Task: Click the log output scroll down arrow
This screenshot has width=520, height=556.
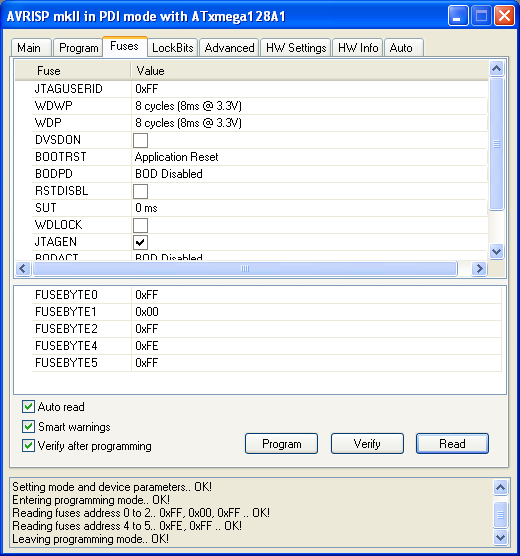Action: (x=500, y=538)
